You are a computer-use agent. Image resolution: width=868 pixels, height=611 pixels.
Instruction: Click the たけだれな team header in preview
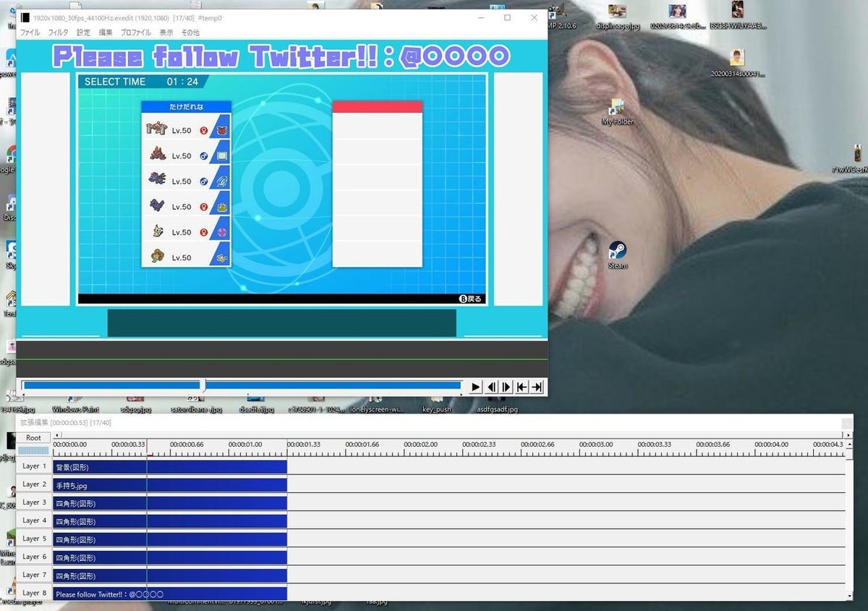187,106
